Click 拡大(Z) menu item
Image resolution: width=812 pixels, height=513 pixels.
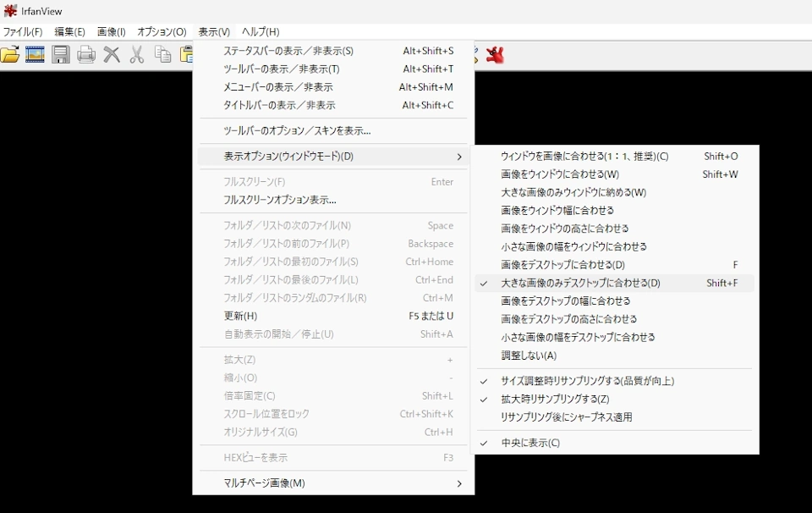pos(333,360)
